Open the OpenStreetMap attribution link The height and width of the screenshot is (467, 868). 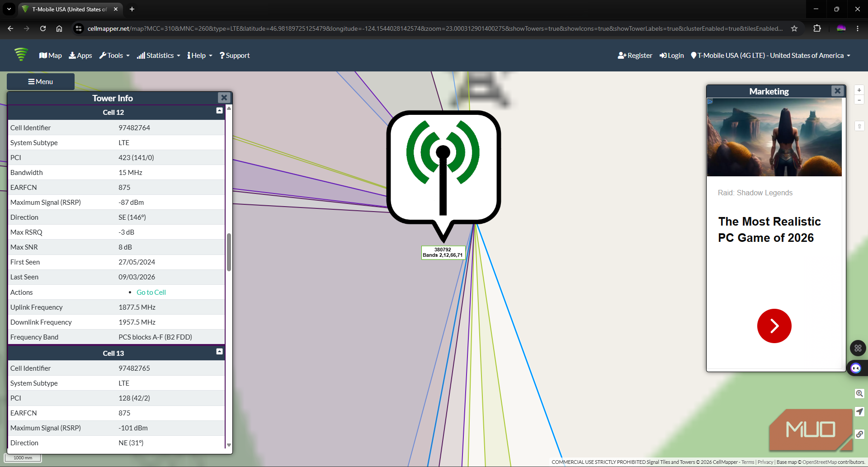[820, 462]
